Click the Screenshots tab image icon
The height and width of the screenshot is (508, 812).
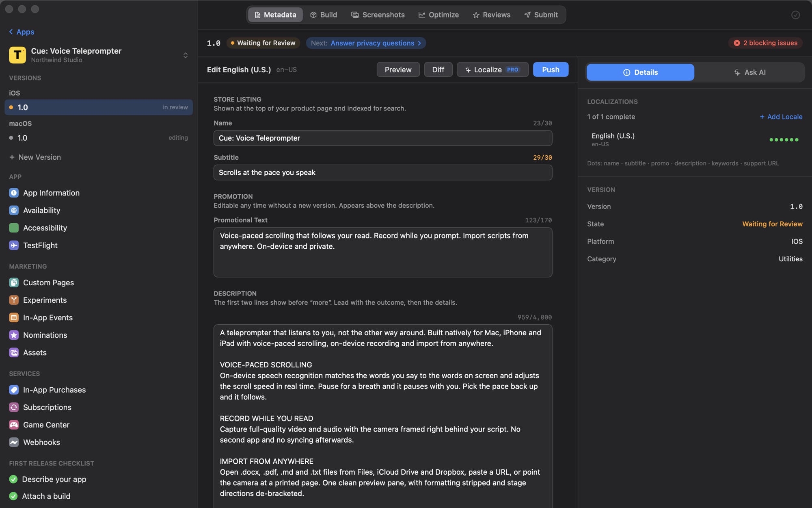point(355,15)
